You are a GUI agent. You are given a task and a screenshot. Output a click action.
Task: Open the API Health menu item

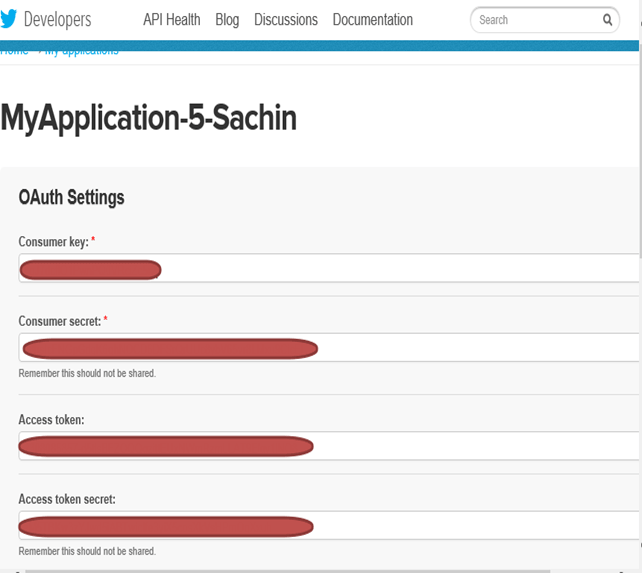171,20
